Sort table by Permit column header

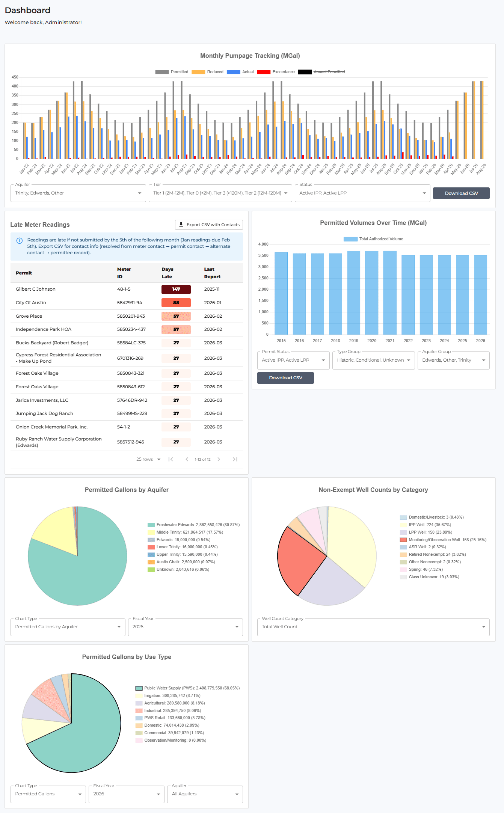(x=24, y=273)
